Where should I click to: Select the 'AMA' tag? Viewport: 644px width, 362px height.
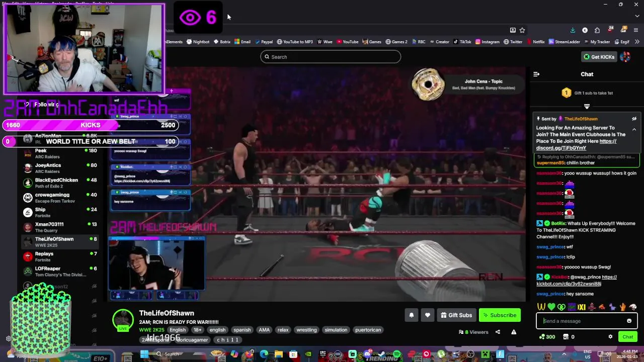click(x=264, y=330)
